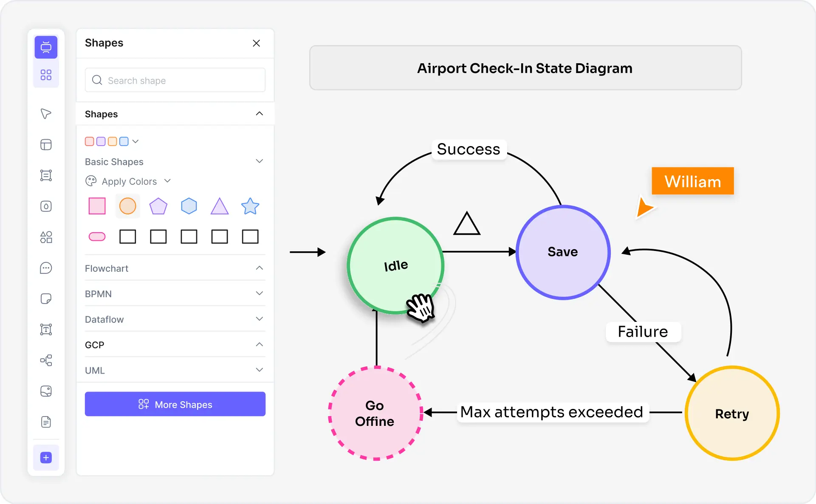816x504 pixels.
Task: Collapse the Shapes section
Action: click(259, 114)
